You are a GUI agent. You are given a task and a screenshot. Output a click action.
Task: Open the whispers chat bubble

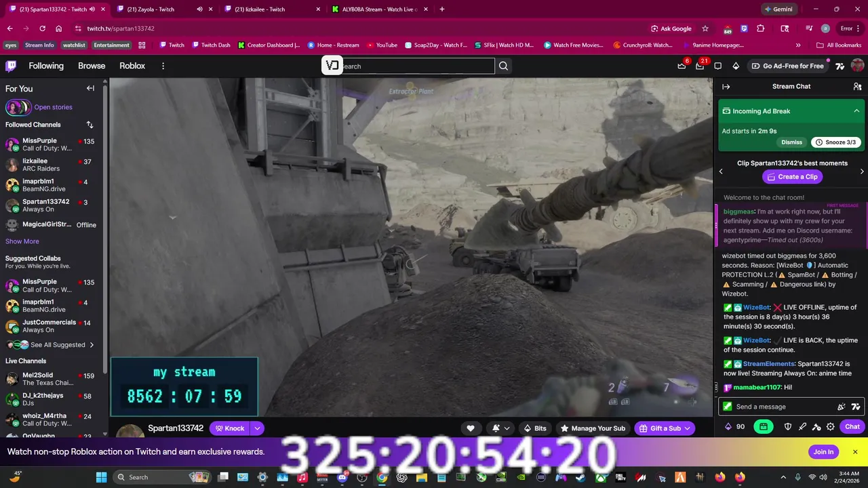pos(717,66)
